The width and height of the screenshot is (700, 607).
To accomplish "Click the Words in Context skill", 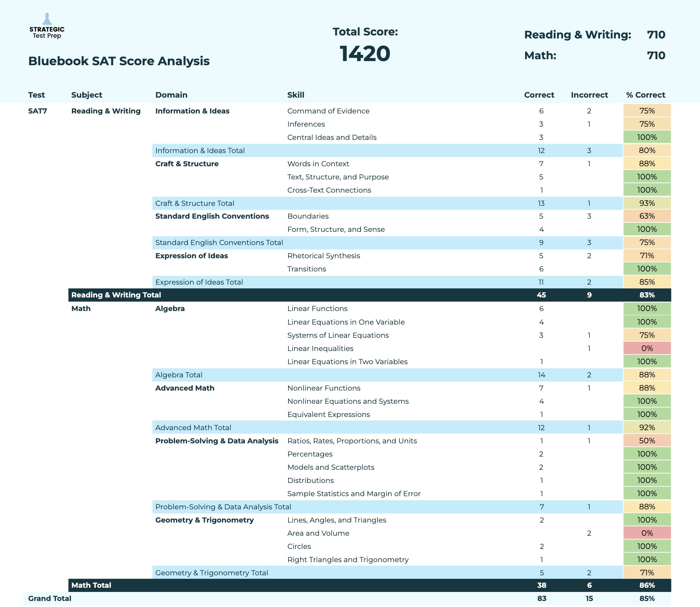I will (318, 164).
